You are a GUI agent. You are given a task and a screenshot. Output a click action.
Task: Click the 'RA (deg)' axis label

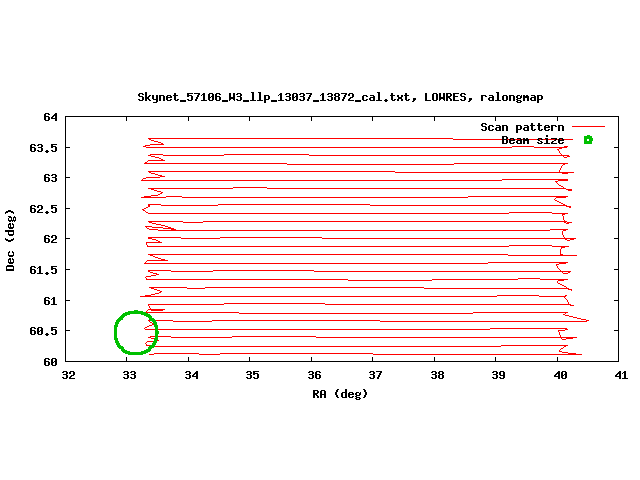click(x=340, y=394)
